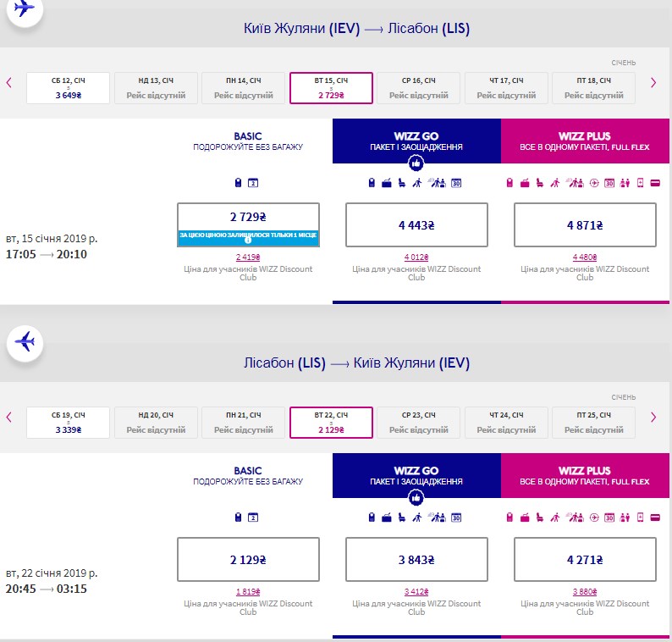Open the info icon under the 2 729₴ fare

click(x=248, y=241)
